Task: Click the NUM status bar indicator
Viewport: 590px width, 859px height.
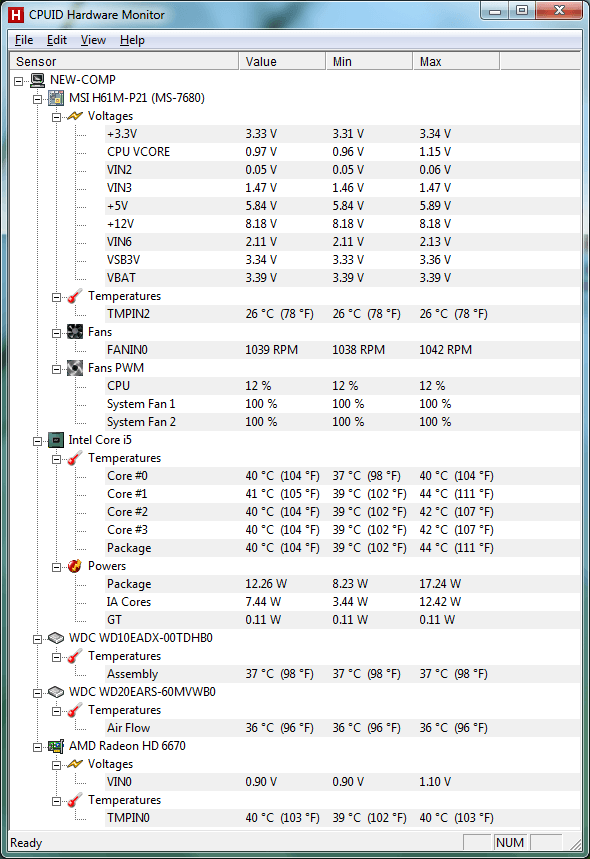Action: tap(510, 843)
